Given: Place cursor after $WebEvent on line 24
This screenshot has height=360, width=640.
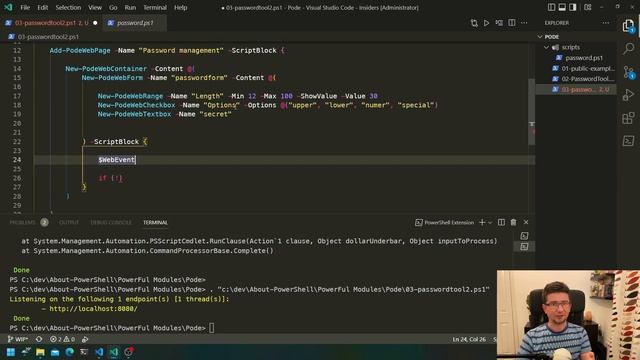Looking at the screenshot, I should click(x=136, y=160).
